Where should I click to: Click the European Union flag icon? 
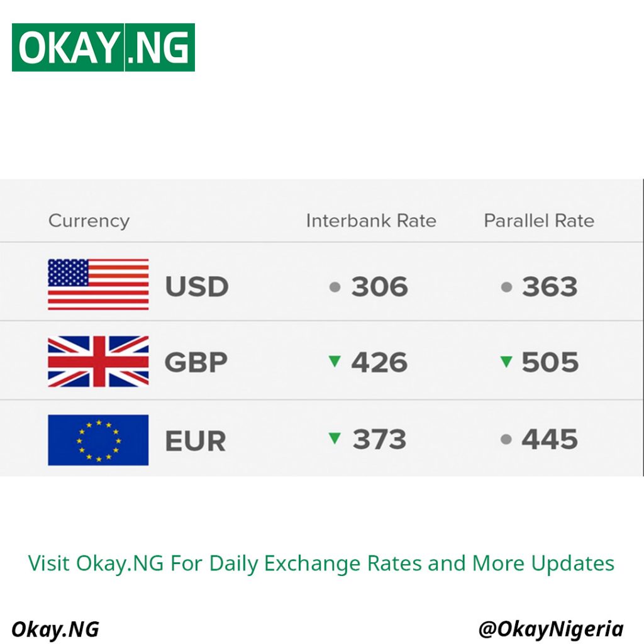pyautogui.click(x=98, y=440)
